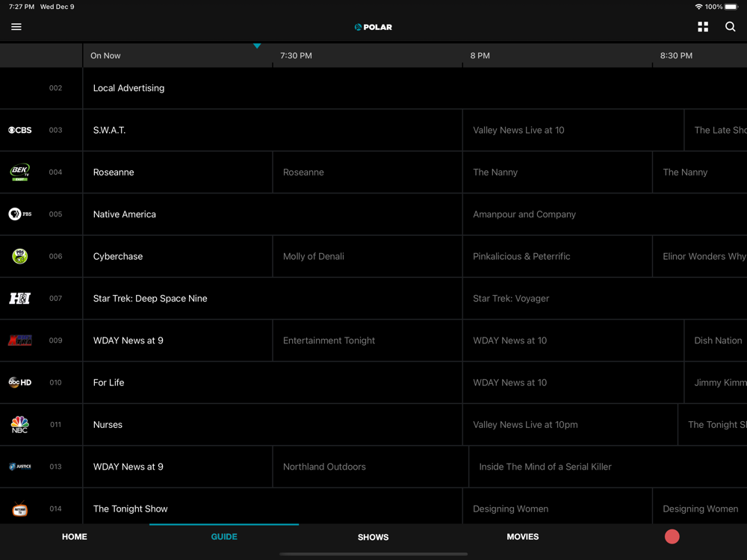Open Native America on PBS
Image resolution: width=747 pixels, height=560 pixels.
(x=273, y=214)
